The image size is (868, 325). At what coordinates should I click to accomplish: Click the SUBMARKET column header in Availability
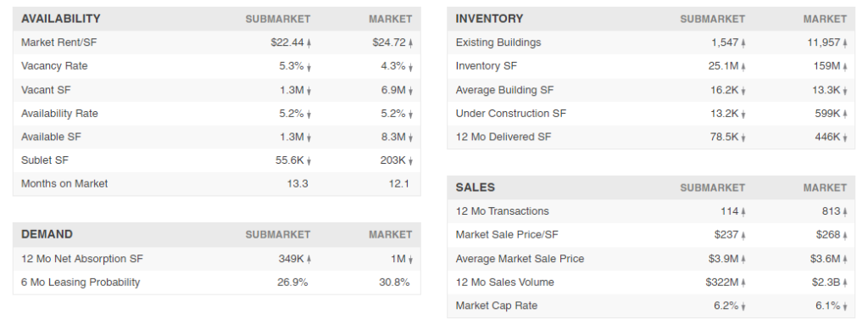(x=278, y=20)
